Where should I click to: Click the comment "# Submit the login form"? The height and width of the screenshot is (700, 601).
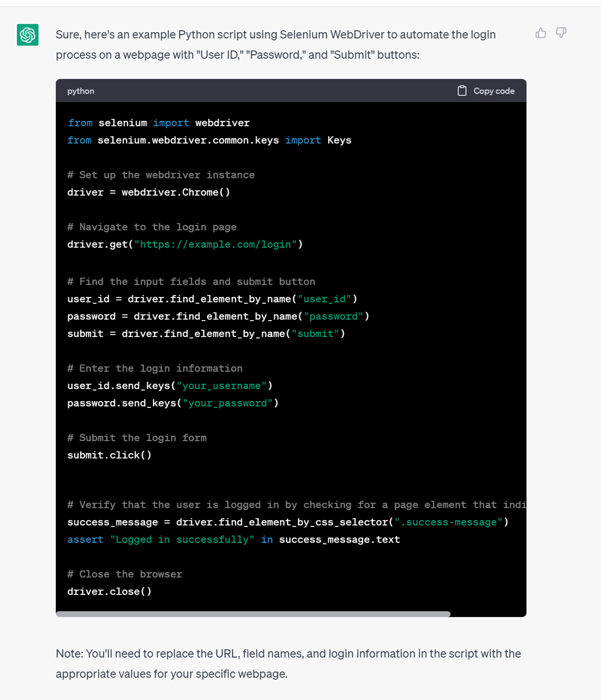coord(137,438)
